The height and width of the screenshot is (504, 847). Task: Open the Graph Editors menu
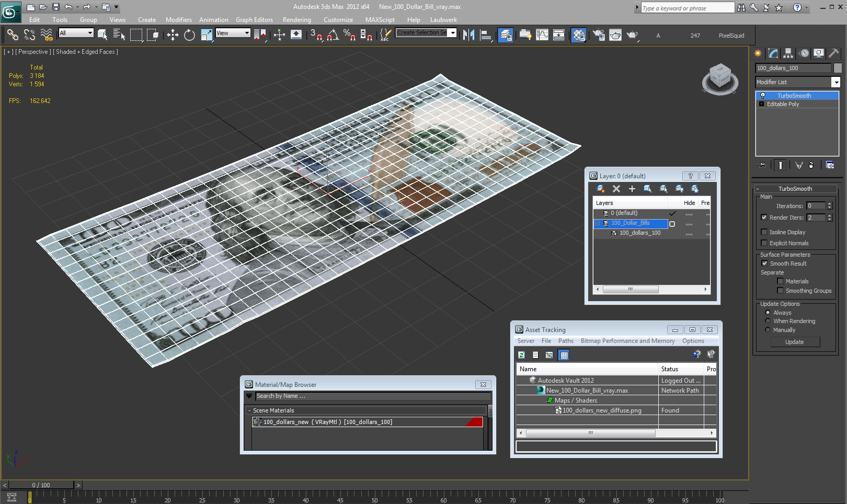tap(254, 20)
